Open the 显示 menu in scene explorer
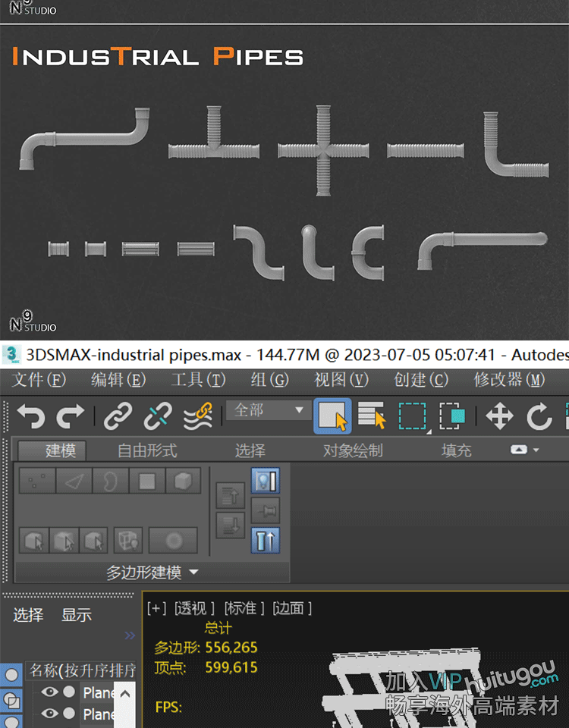569x728 pixels. (77, 615)
